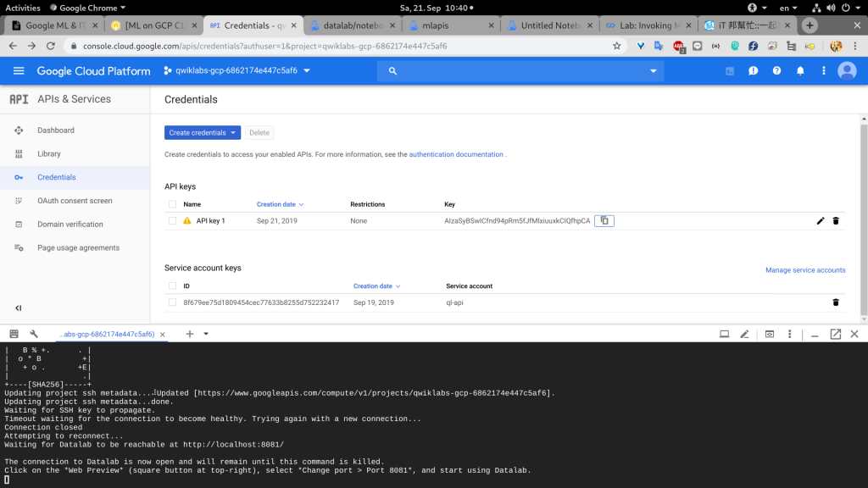Open the send feedback icon in header
The width and height of the screenshot is (868, 488).
point(753,71)
